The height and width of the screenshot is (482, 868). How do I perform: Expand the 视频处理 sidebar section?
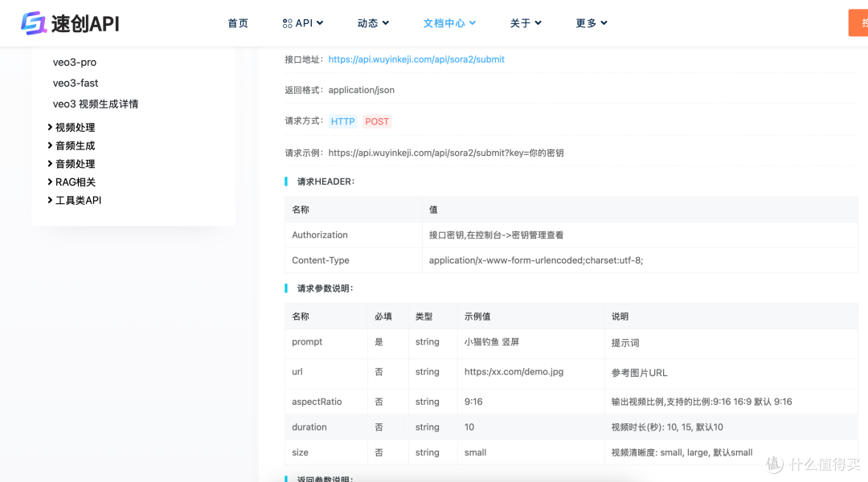point(72,127)
